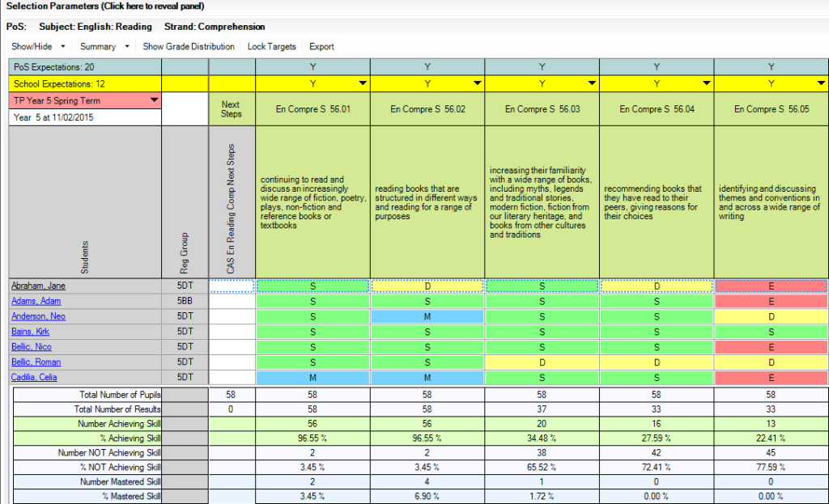Select Anderson, Neo's D cell in 56.05
Screen dimensions: 829x504
[772, 316]
